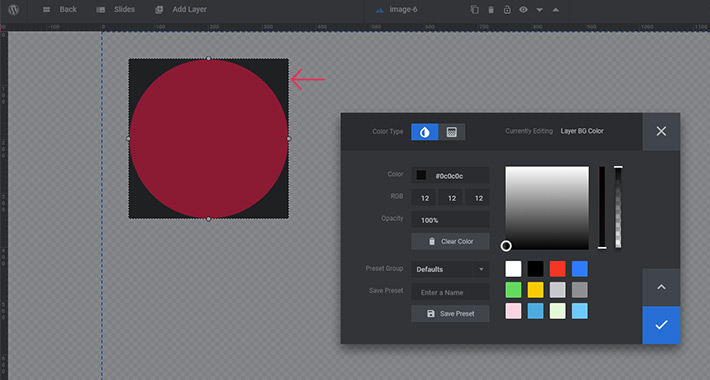Click the duplicate layer icon
The width and height of the screenshot is (710, 380).
[x=474, y=10]
